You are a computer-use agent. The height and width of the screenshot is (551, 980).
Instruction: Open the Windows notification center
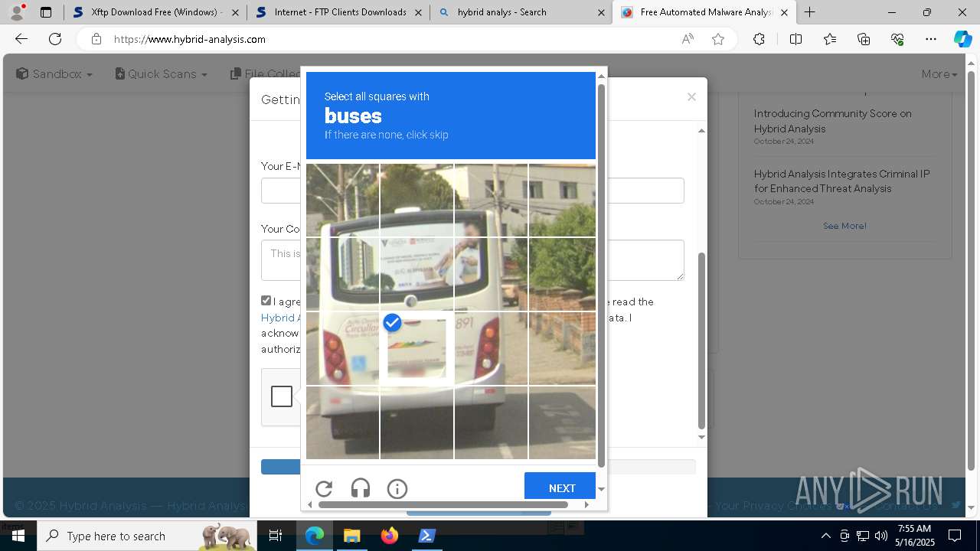[x=955, y=536]
